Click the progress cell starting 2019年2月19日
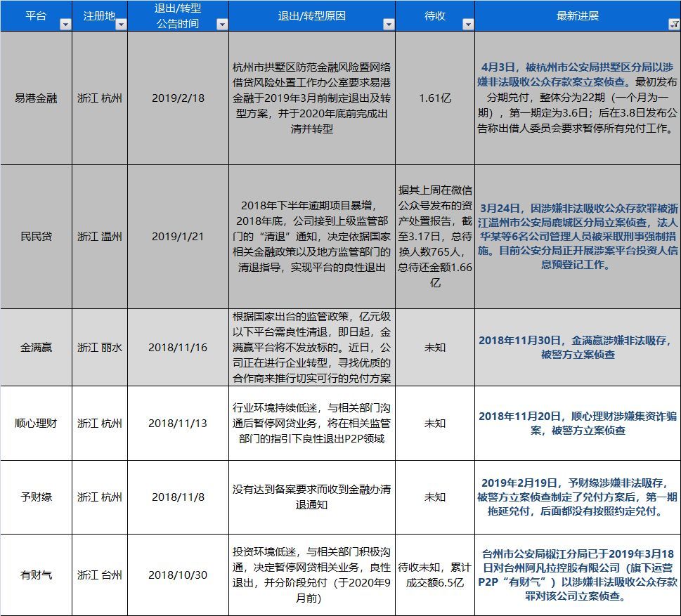The image size is (681, 616). (x=578, y=497)
